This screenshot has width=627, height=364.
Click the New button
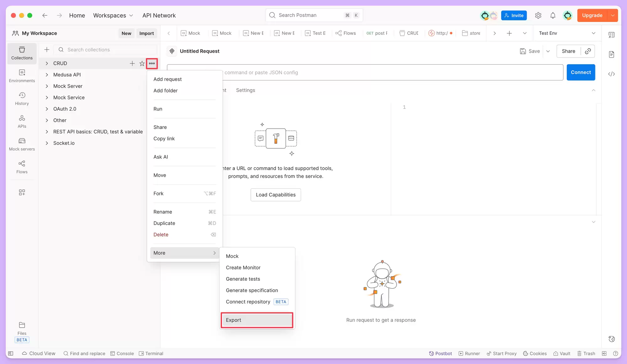pyautogui.click(x=126, y=33)
